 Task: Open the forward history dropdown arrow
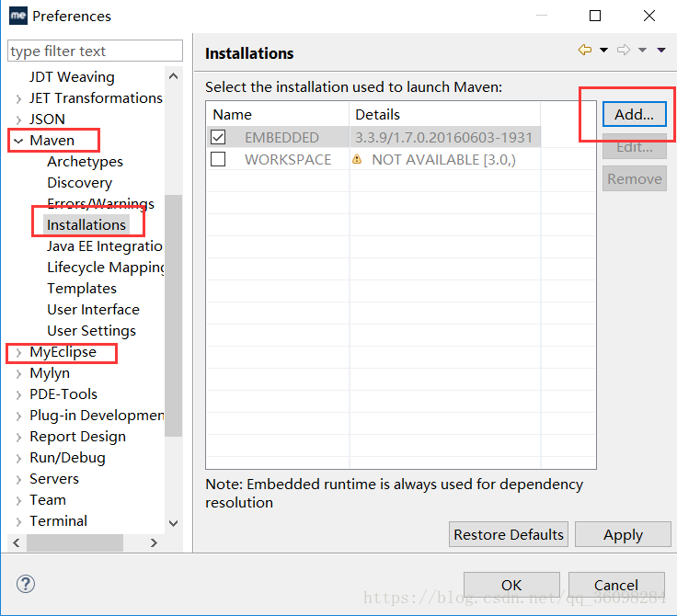[x=642, y=50]
